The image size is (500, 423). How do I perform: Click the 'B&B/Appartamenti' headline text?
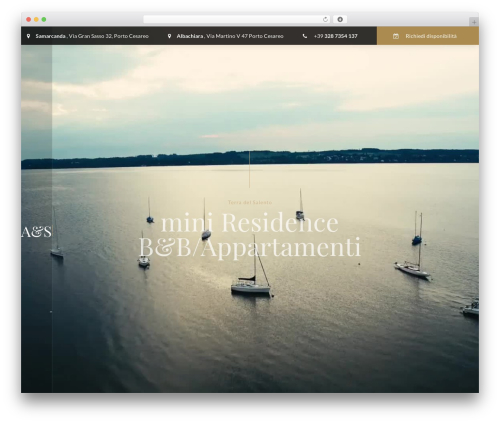pos(250,248)
